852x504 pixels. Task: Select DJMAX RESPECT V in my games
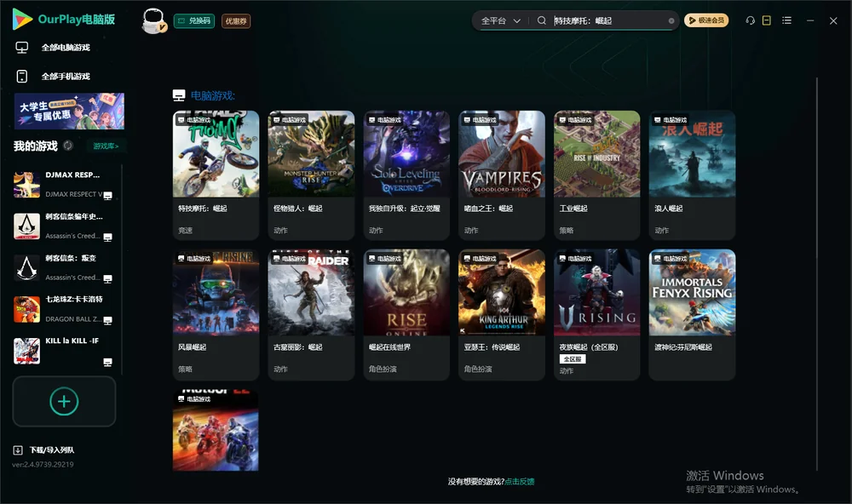tap(64, 185)
